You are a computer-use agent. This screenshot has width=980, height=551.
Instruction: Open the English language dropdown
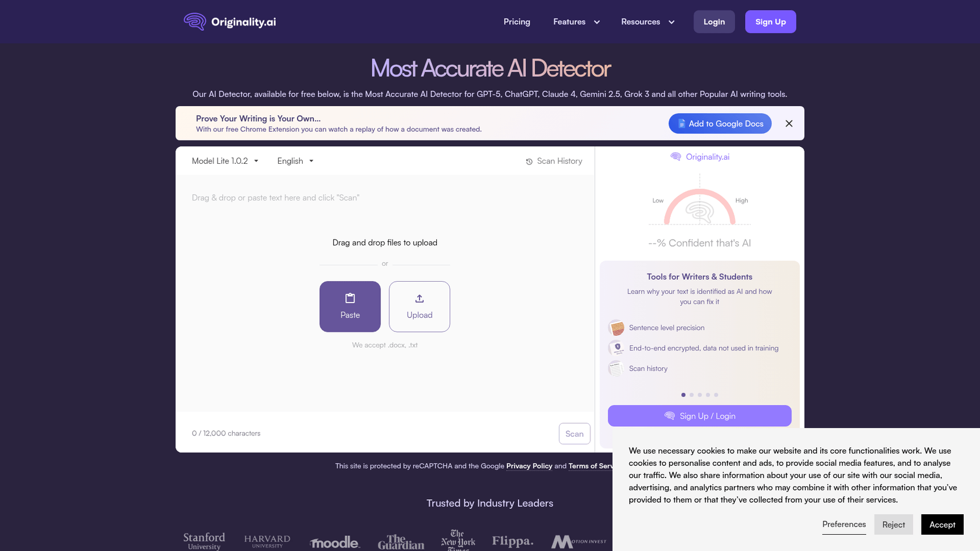tap(295, 161)
